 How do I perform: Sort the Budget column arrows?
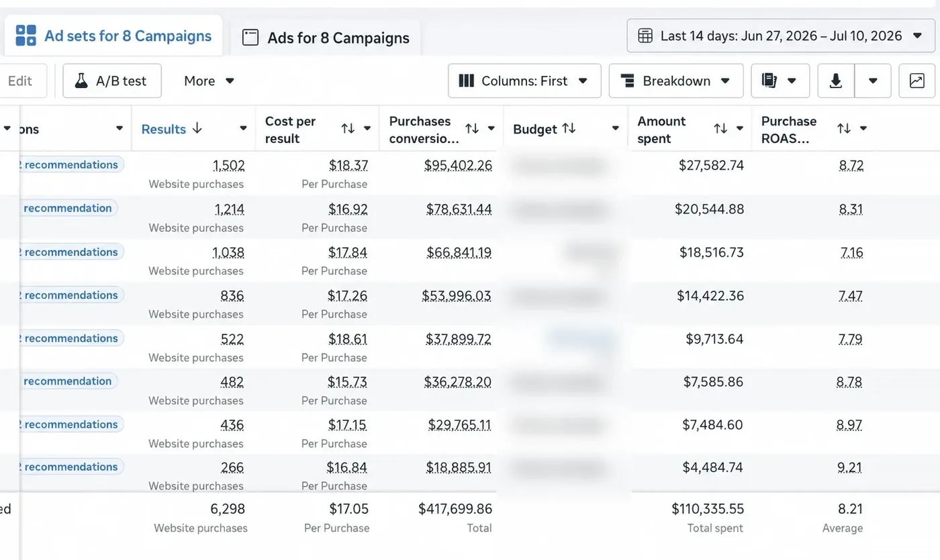click(569, 128)
